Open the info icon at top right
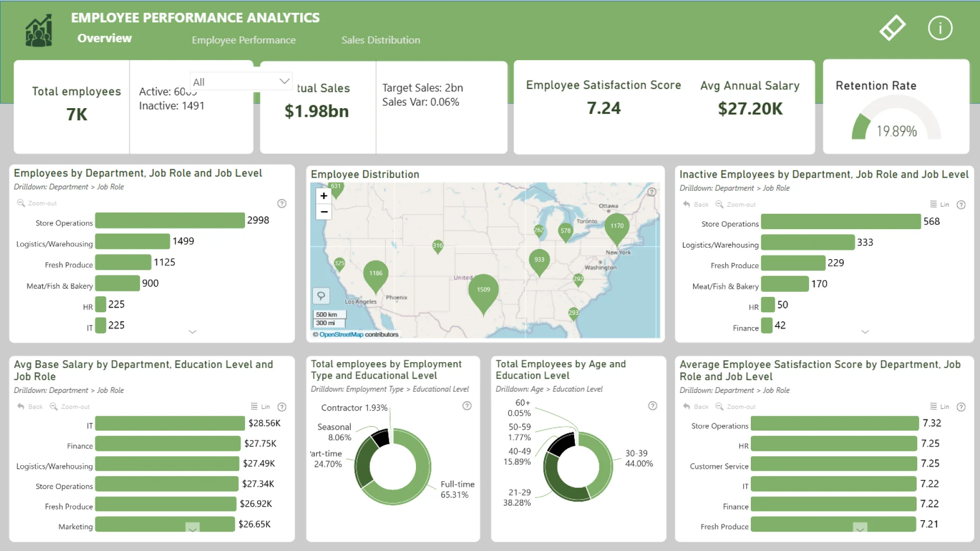 [x=940, y=28]
